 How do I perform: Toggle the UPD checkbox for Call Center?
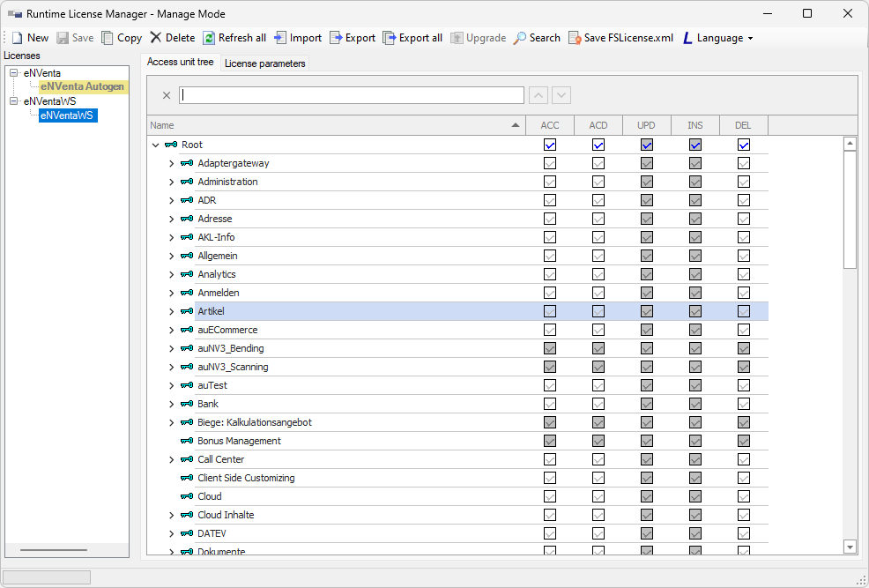(647, 459)
